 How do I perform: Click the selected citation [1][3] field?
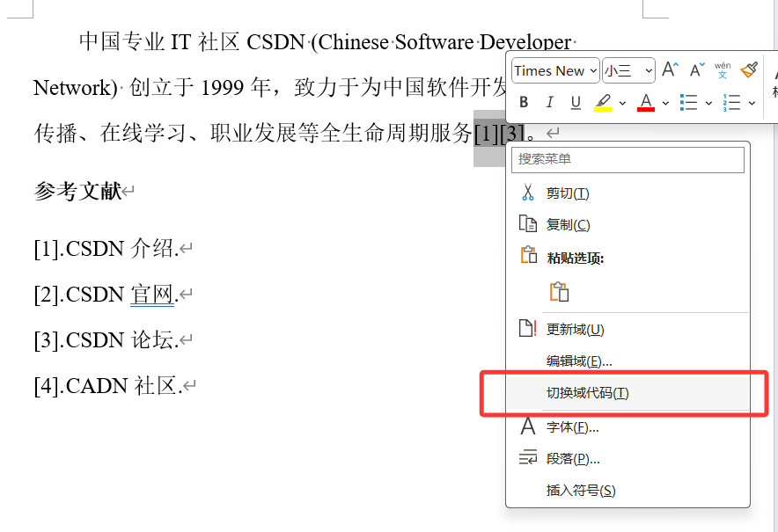[499, 133]
